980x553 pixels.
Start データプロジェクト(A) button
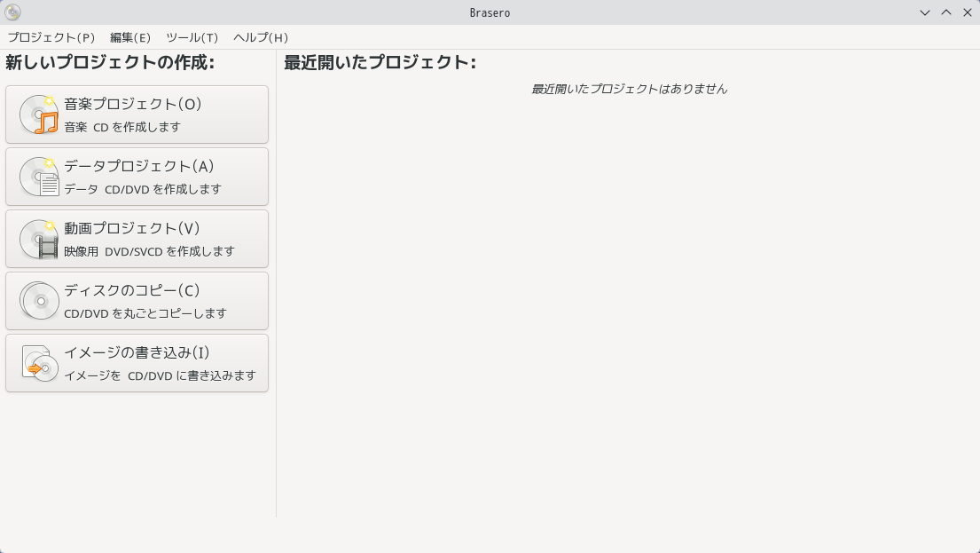tap(137, 177)
